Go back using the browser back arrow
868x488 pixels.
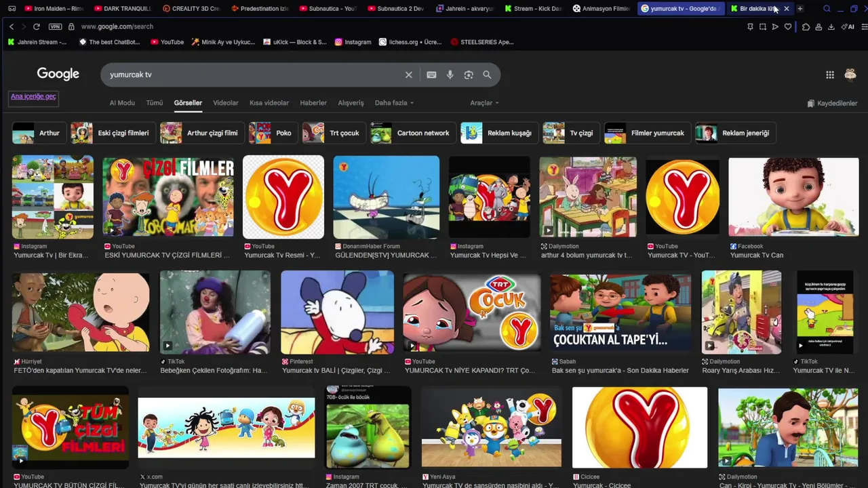click(x=12, y=26)
